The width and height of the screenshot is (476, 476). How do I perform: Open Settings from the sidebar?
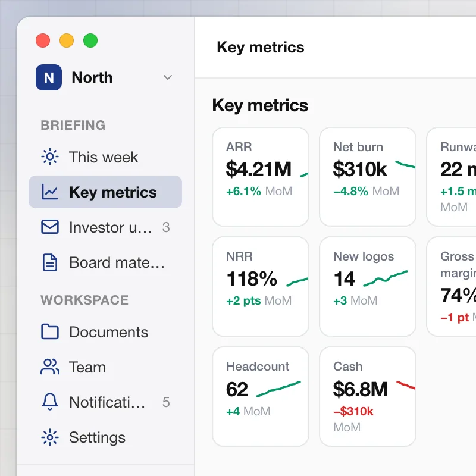click(x=105, y=437)
